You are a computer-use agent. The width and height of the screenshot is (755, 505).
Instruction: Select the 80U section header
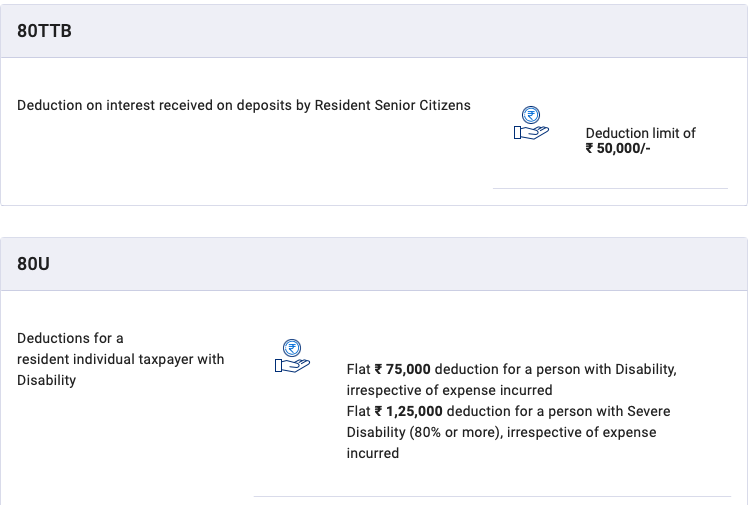click(x=374, y=264)
